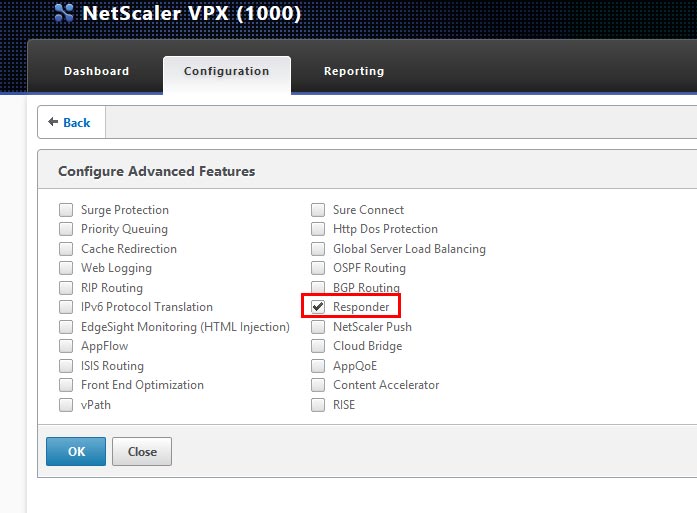This screenshot has width=697, height=513.
Task: Check the AppFlow option
Action: (x=66, y=346)
